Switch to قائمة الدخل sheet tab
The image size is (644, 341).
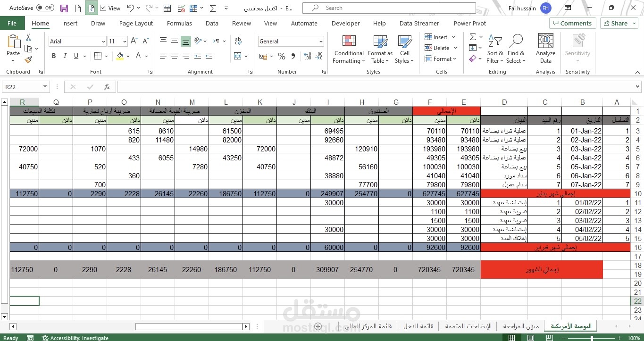418,326
